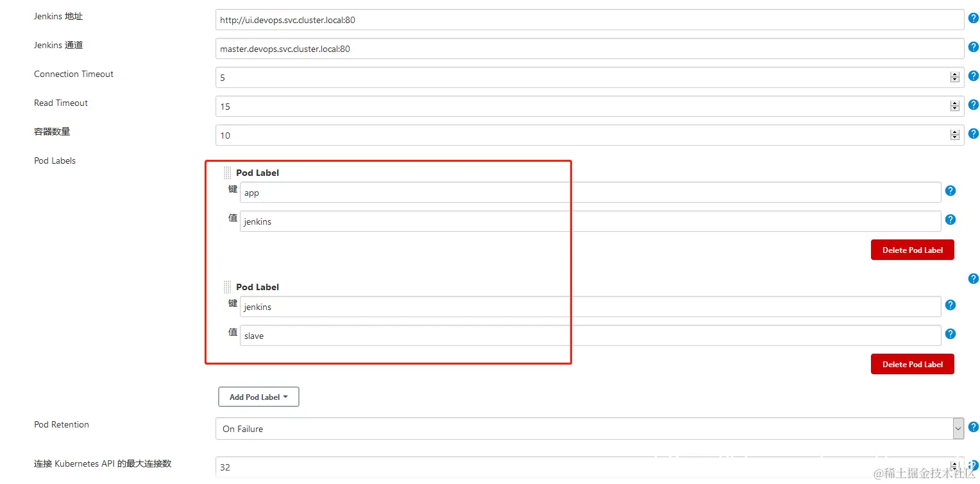Adjust Connection Timeout spinner arrows

[954, 78]
